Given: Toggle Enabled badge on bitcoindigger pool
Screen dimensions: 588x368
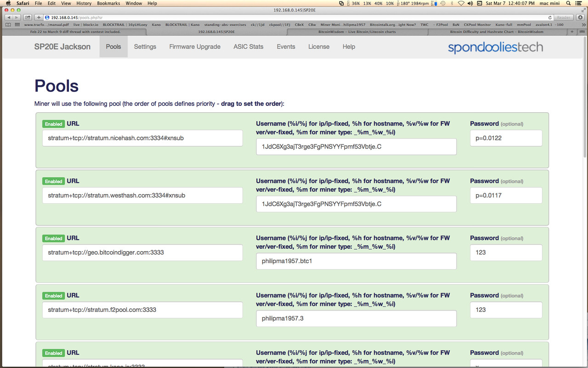Looking at the screenshot, I should point(53,238).
